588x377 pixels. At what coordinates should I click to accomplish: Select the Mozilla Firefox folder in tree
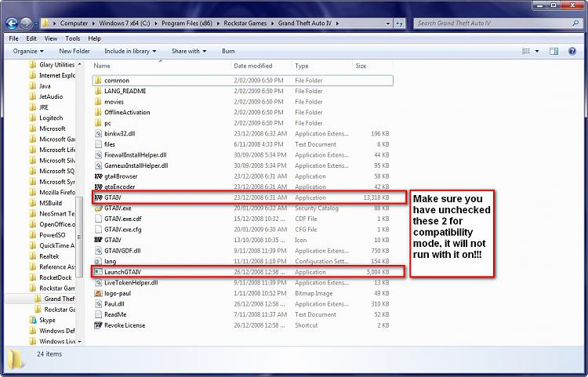(56, 192)
